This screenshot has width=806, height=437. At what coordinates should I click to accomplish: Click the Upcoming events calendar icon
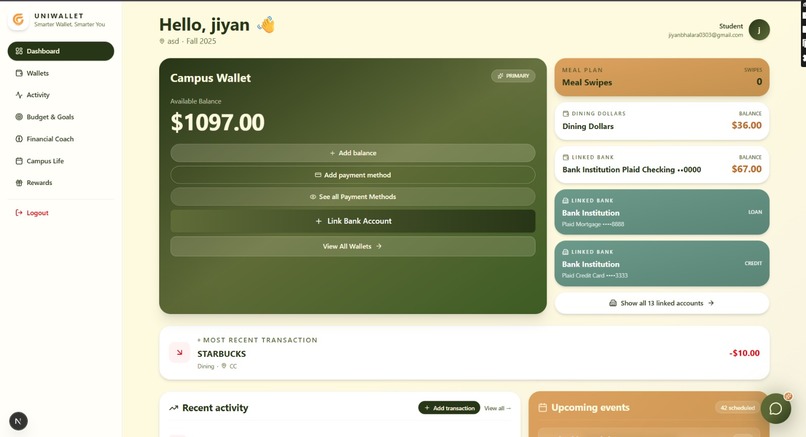pyautogui.click(x=542, y=408)
